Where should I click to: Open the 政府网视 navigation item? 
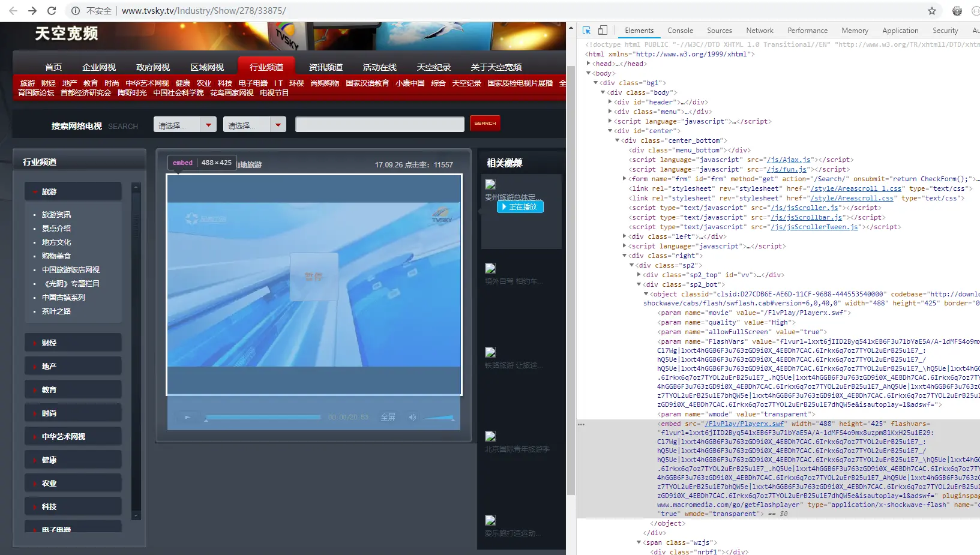pos(153,67)
